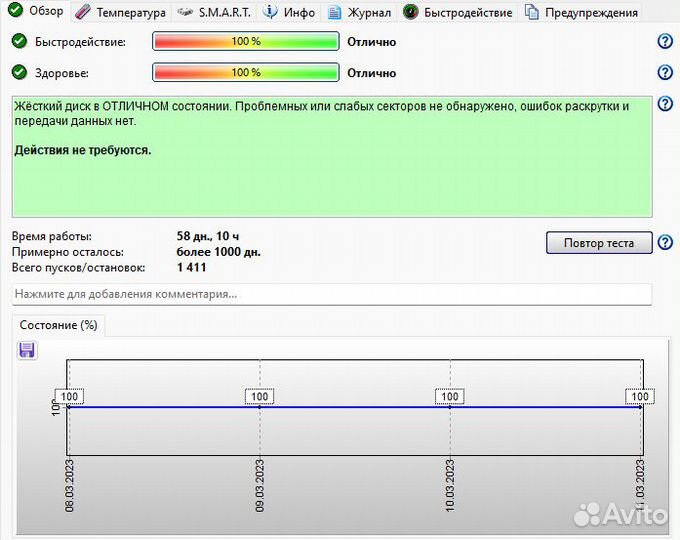Click green check icon beside Быстродействие label
Viewport: 680px width, 540px height.
coord(19,41)
